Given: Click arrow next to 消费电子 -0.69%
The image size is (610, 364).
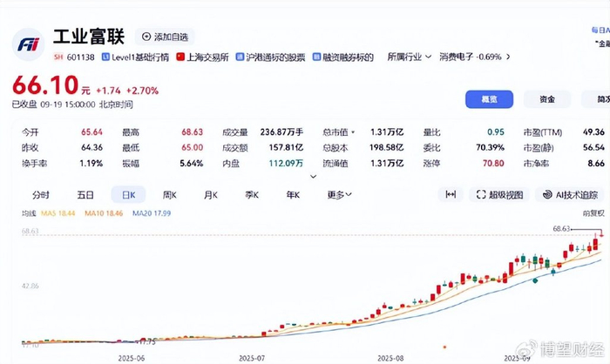Looking at the screenshot, I should [508, 57].
